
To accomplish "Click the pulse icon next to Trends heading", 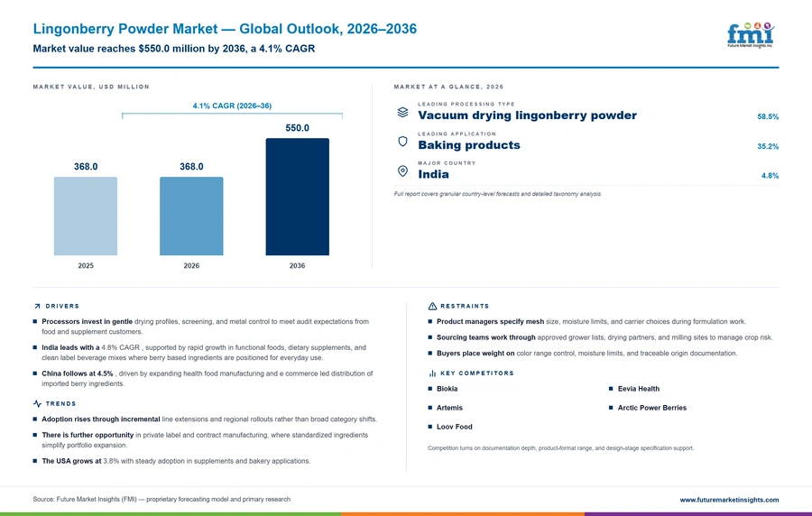I will click(37, 404).
